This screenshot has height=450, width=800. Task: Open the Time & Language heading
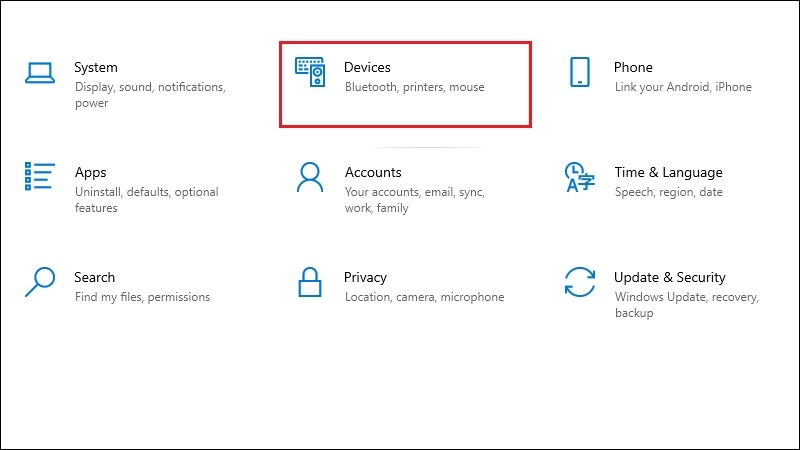point(668,172)
